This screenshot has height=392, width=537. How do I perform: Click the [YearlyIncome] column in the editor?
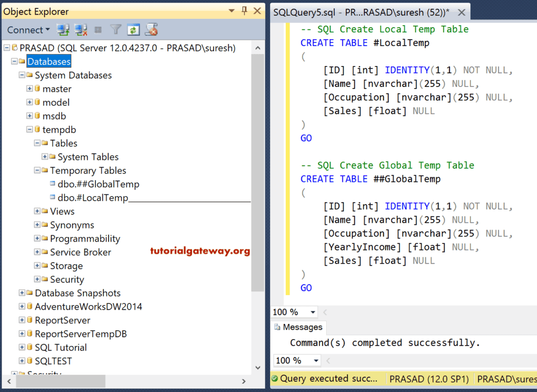pos(362,247)
